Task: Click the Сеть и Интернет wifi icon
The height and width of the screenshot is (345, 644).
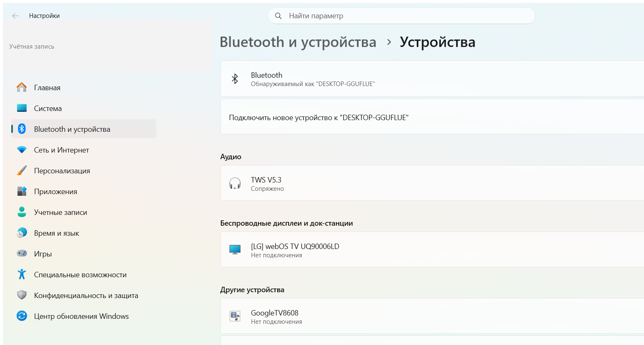Action: click(22, 150)
